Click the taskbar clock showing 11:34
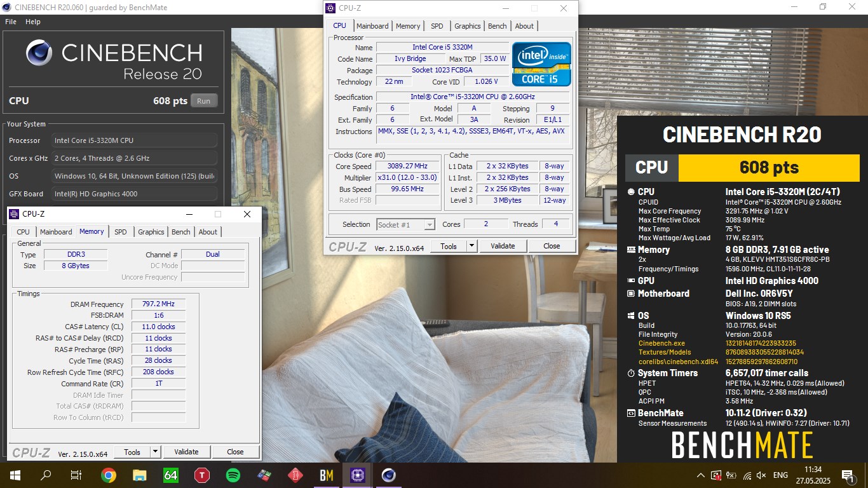Image resolution: width=868 pixels, height=488 pixels. pyautogui.click(x=813, y=475)
